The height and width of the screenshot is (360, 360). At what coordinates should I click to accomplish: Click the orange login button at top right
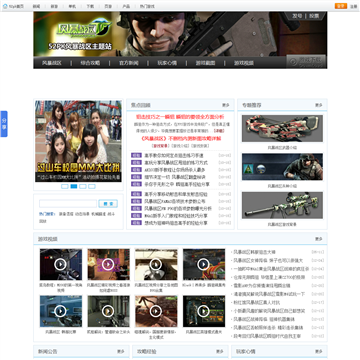point(341,6)
